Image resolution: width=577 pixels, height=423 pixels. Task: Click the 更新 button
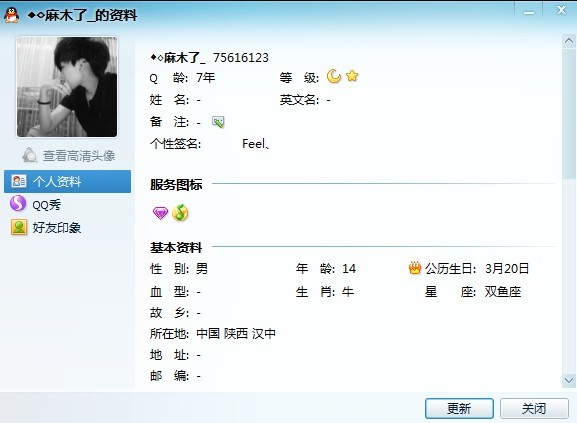coord(459,408)
